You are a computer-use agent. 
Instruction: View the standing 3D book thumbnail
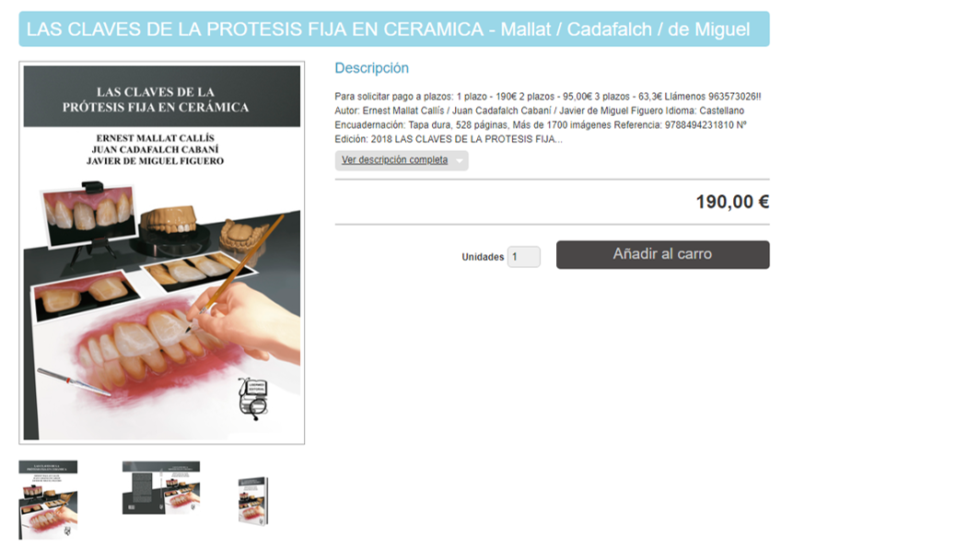(x=253, y=501)
